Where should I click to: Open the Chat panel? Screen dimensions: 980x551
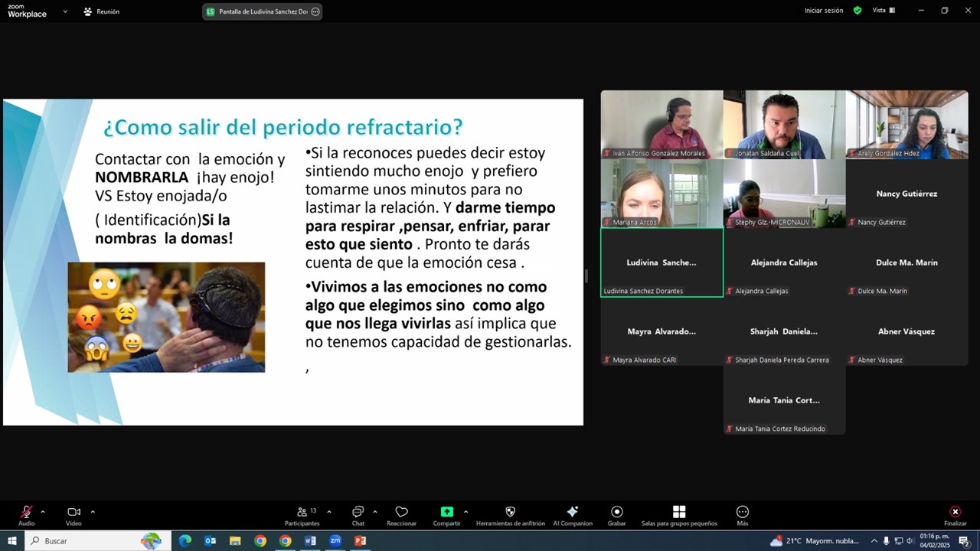pyautogui.click(x=358, y=512)
